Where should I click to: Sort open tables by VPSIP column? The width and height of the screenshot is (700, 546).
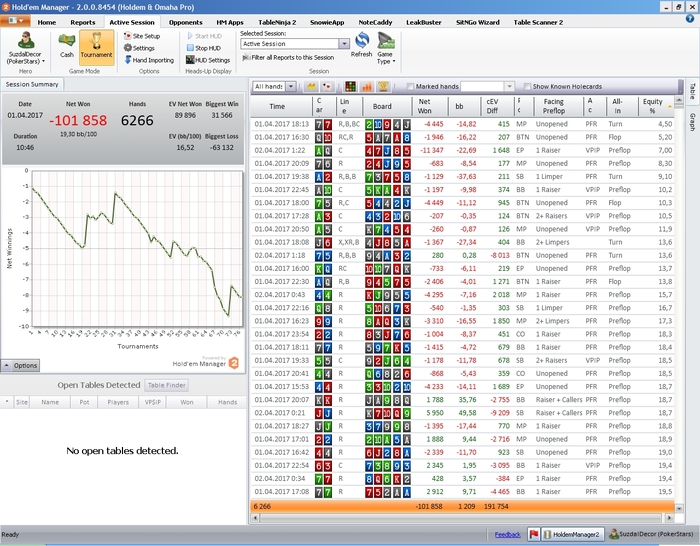(153, 402)
